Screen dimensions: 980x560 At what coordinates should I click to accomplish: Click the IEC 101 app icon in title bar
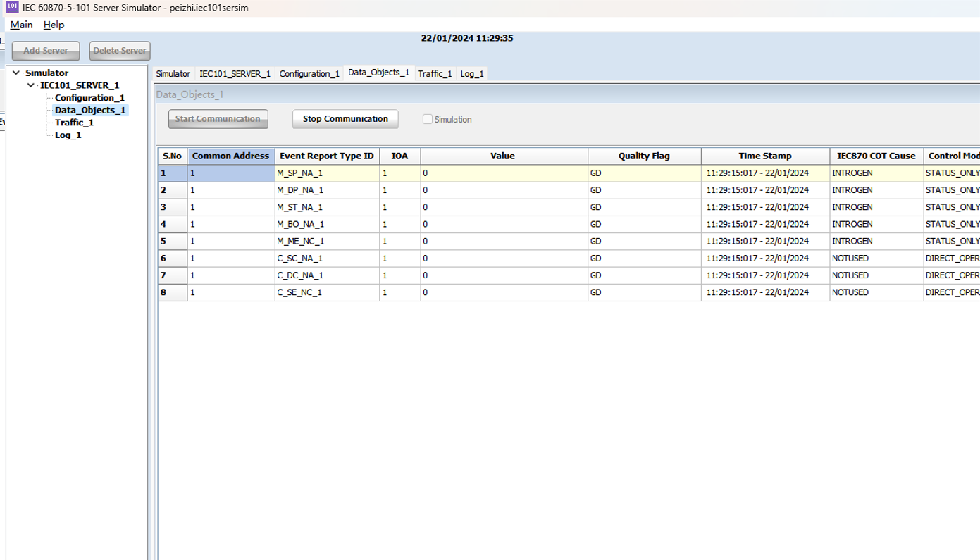12,7
